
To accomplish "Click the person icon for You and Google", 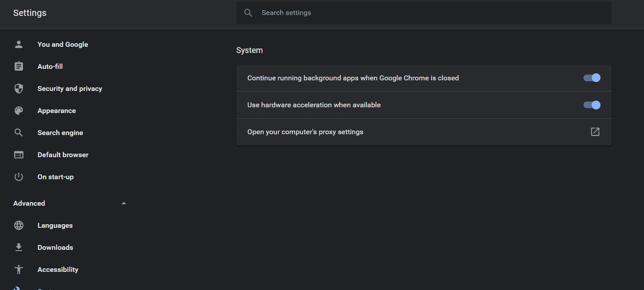I will 19,45.
